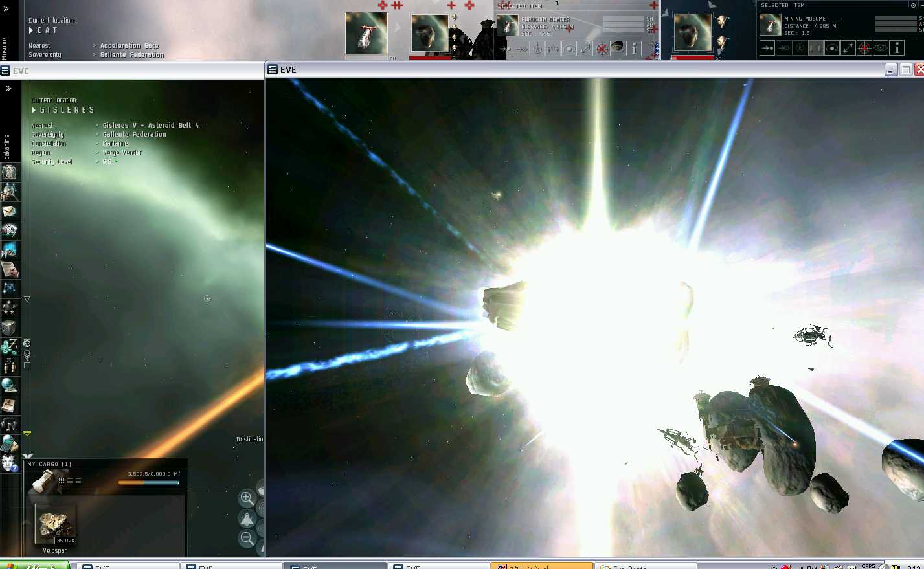The width and height of the screenshot is (924, 569).
Task: Open the EVE mail envelope icon
Action: point(10,211)
